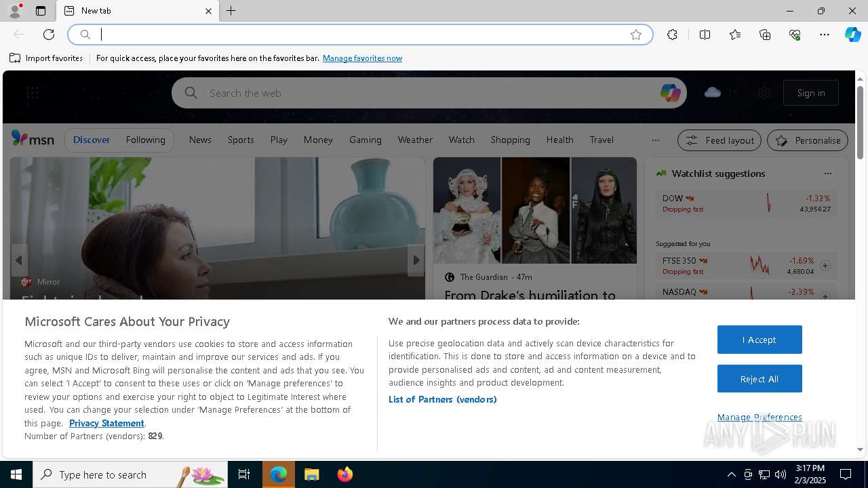Open the Travel section
The width and height of the screenshot is (868, 488).
tap(601, 140)
